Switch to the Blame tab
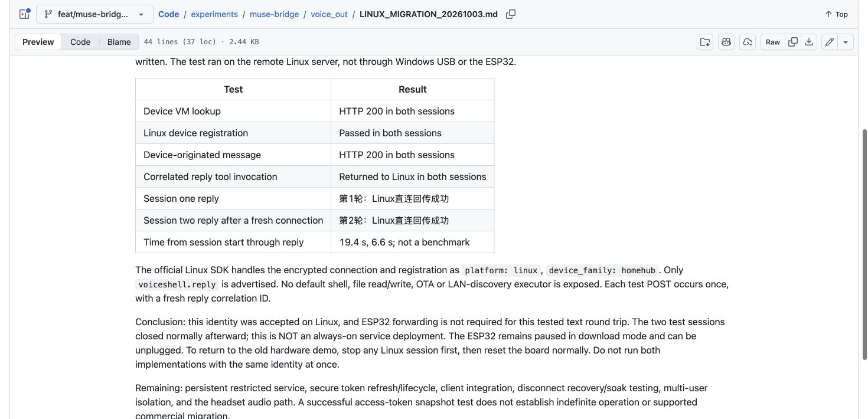 click(x=119, y=42)
